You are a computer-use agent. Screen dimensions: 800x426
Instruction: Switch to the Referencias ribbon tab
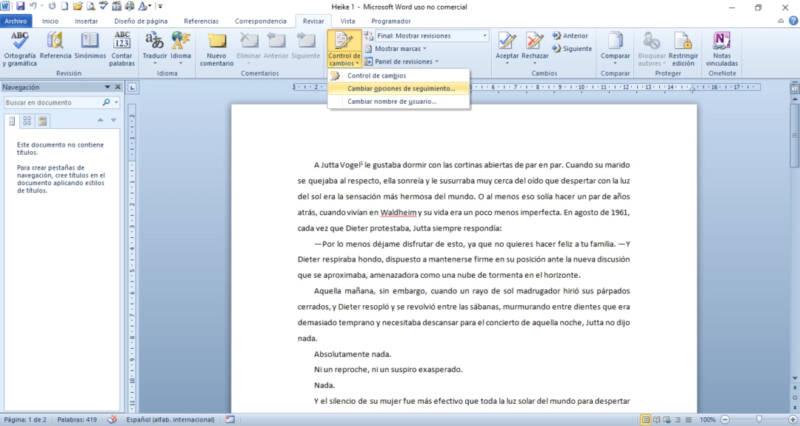(201, 21)
